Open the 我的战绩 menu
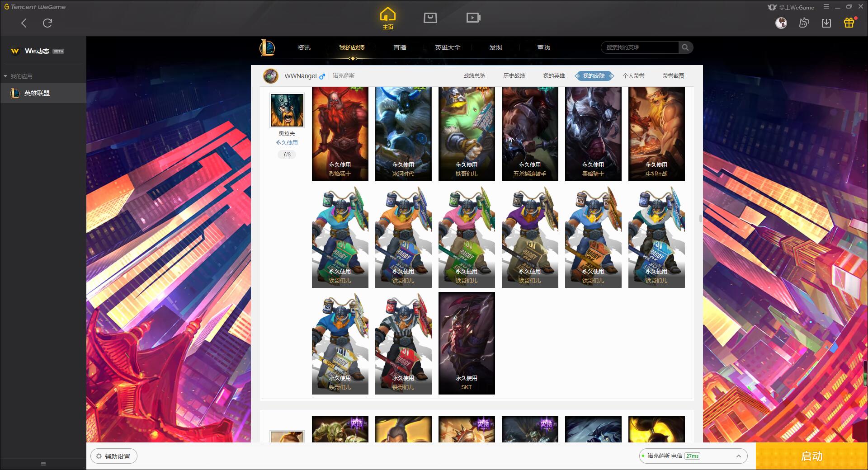Viewport: 868px width, 470px height. point(352,47)
